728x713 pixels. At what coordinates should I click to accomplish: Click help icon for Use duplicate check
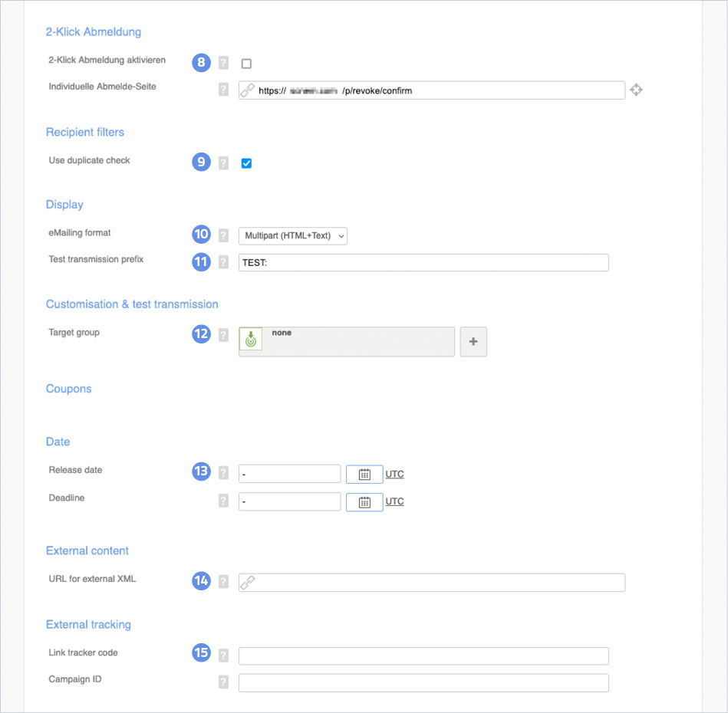pyautogui.click(x=223, y=163)
